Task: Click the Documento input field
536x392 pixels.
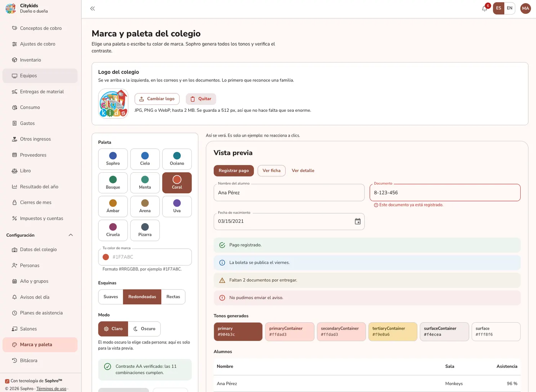Action: click(445, 193)
